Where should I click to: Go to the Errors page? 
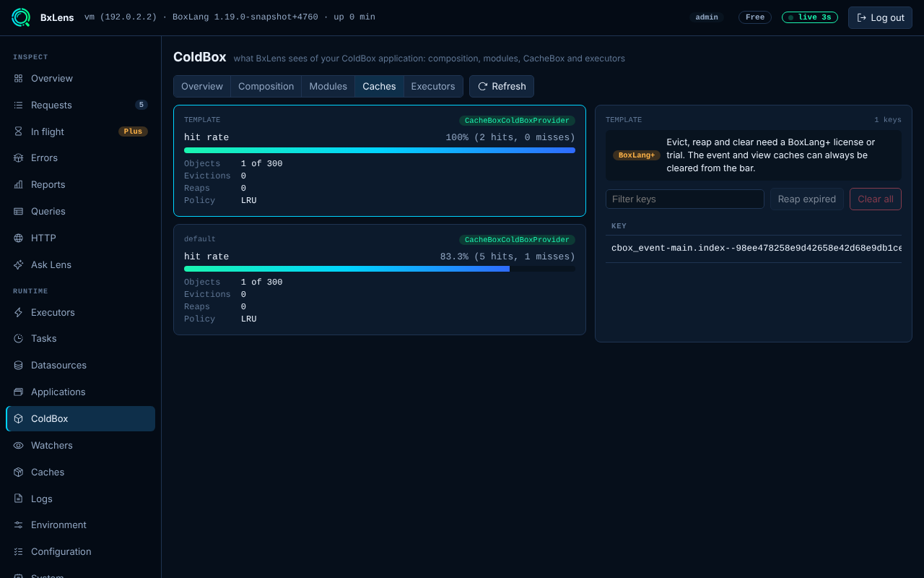coord(80,158)
